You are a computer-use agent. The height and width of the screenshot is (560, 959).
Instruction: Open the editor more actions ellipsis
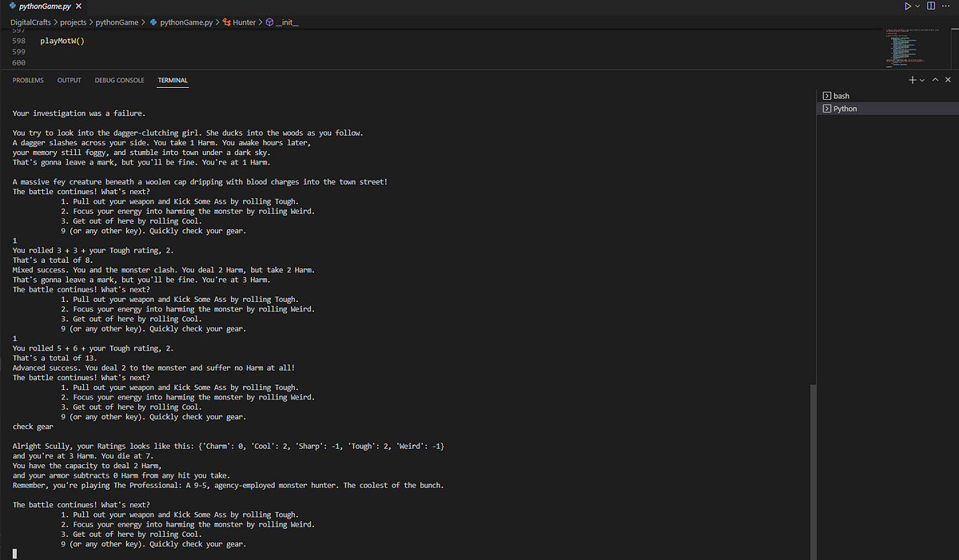945,6
